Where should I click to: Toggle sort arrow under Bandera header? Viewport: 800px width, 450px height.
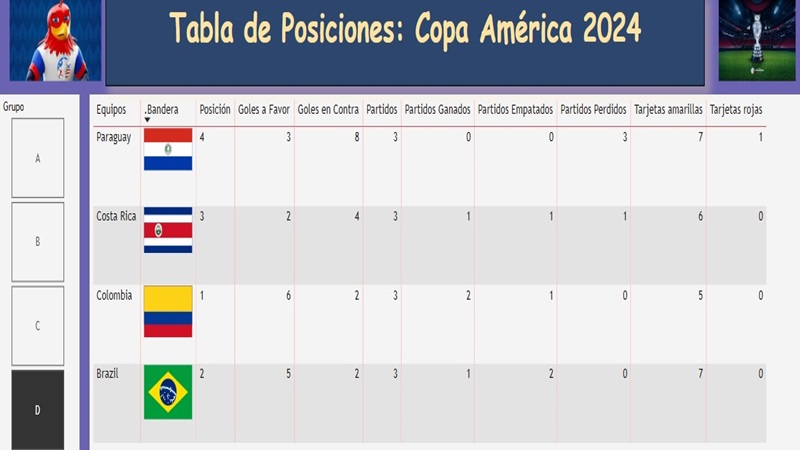tap(148, 120)
